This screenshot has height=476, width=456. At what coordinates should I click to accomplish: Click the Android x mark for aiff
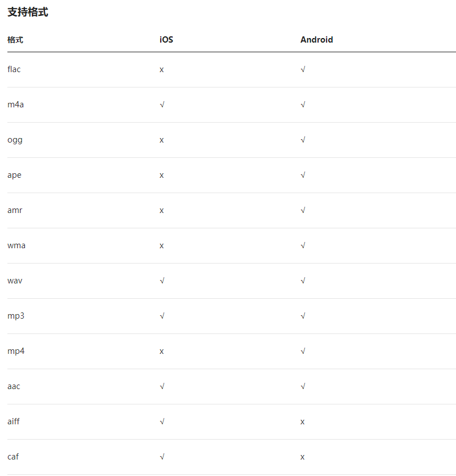(303, 422)
